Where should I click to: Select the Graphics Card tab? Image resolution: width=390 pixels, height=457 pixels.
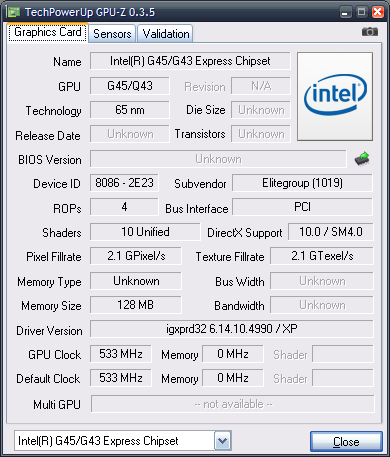tap(48, 32)
